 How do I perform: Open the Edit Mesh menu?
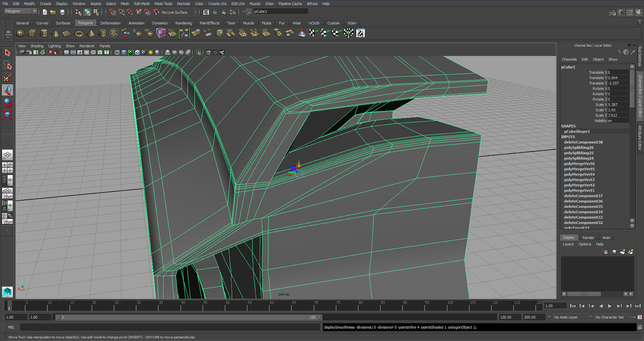[x=142, y=4]
